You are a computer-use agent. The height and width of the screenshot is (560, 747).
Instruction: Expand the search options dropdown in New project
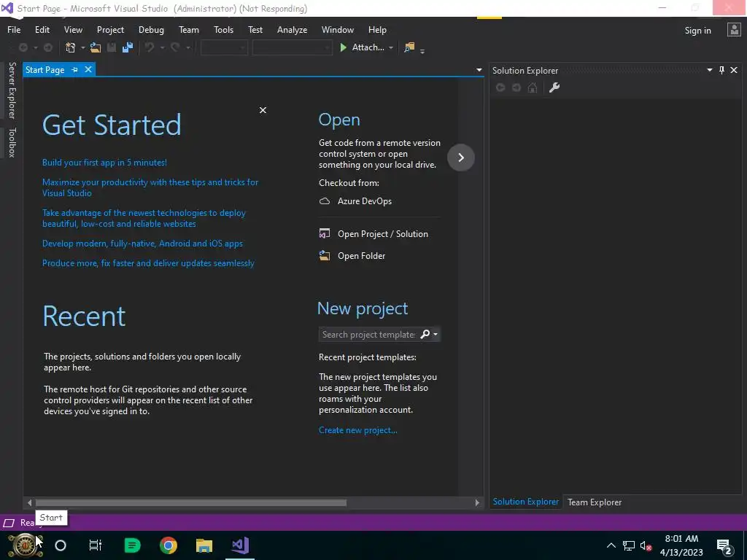pos(435,334)
